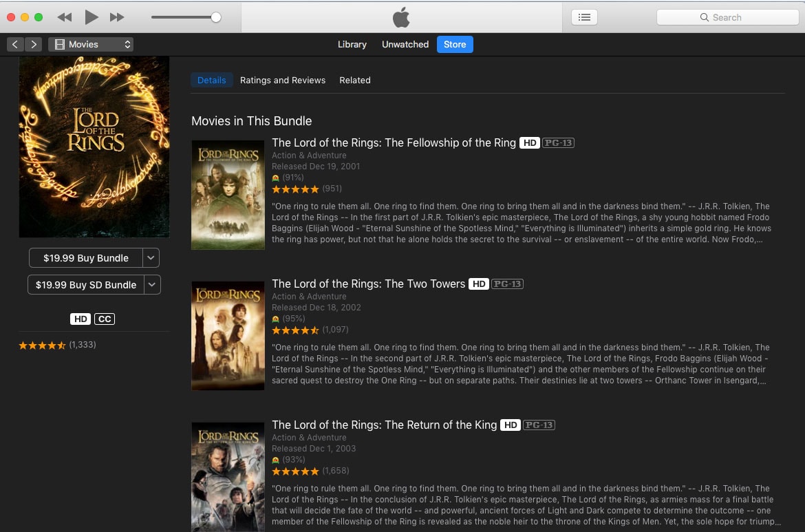Open Ratings and Reviews tab
This screenshot has height=532, width=805.
pos(283,81)
